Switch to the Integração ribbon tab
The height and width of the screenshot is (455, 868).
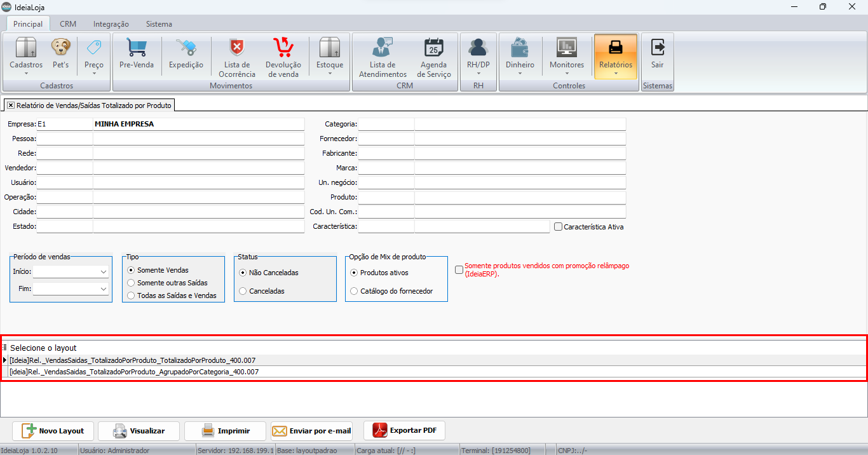click(x=111, y=24)
